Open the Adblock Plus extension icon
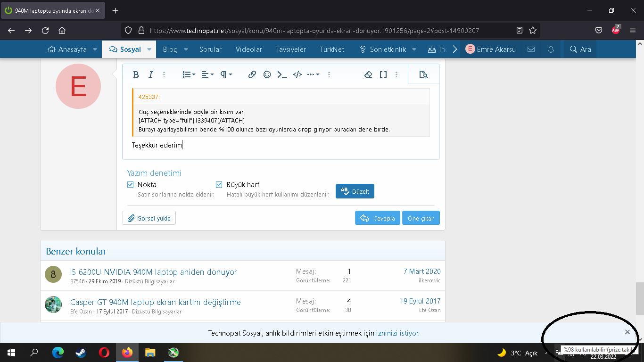644x362 pixels. click(616, 30)
